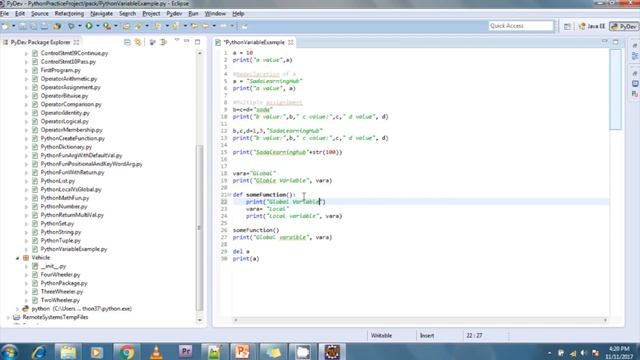The height and width of the screenshot is (360, 640).
Task: Select FourWheeler.py under Vehicle
Action: coord(60,275)
